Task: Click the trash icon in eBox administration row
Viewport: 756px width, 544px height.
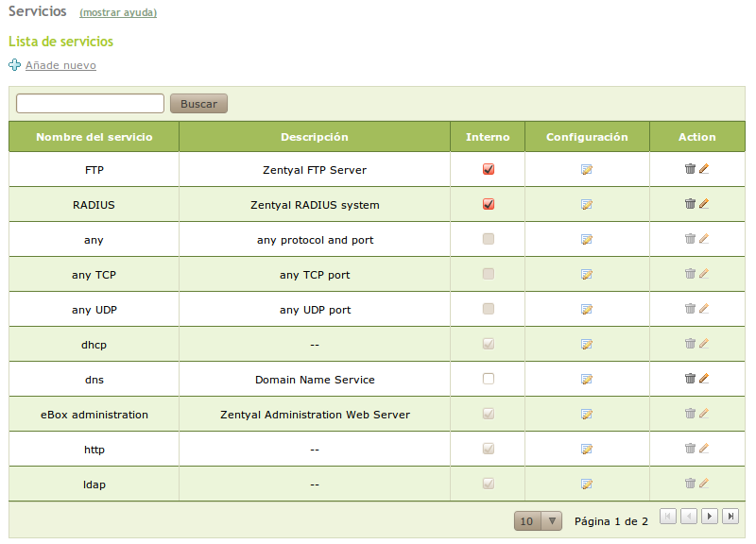Action: [x=691, y=413]
